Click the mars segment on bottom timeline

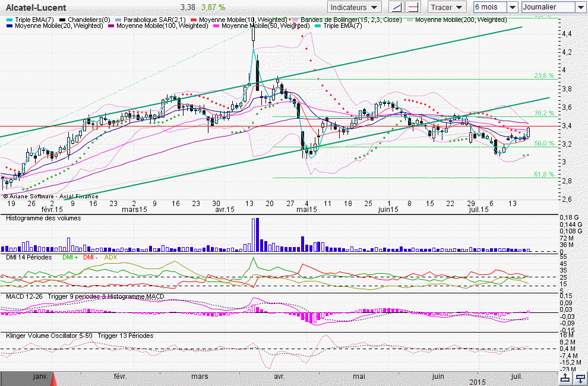[200, 376]
